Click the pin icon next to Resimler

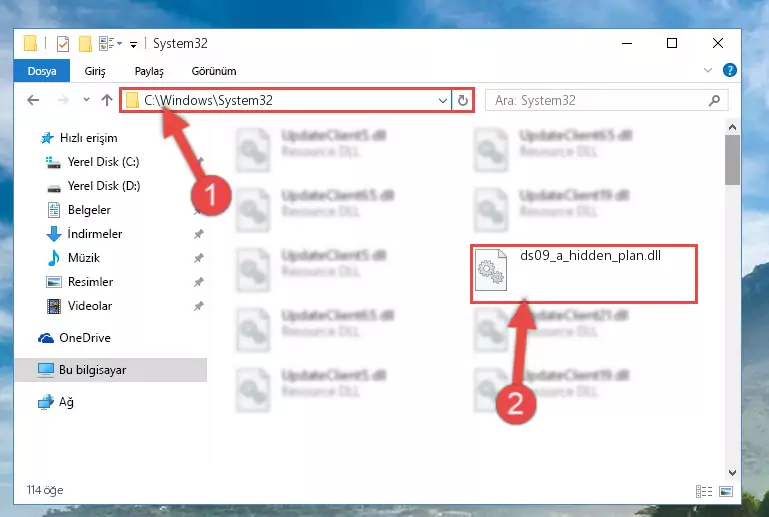[198, 282]
